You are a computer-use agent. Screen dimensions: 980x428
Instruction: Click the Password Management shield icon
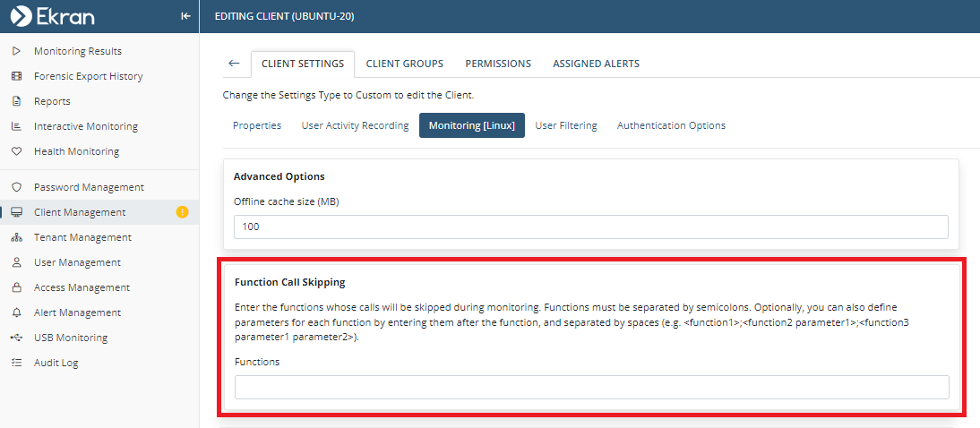[x=16, y=187]
